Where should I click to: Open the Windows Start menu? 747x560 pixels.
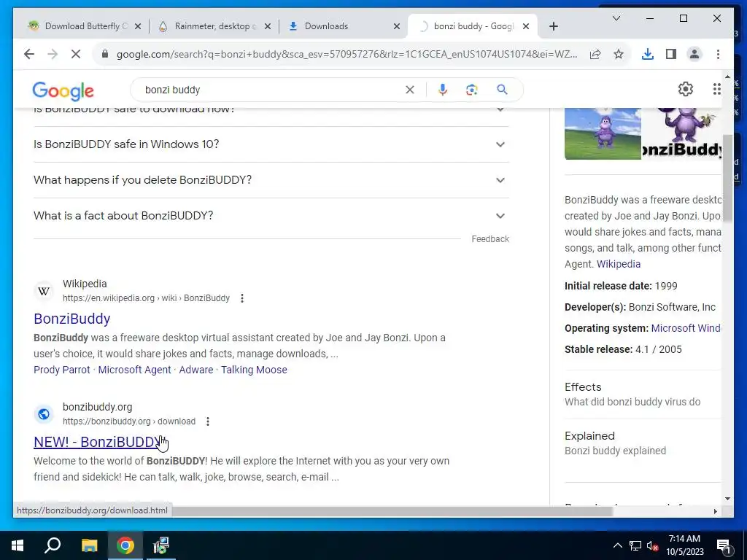click(18, 545)
